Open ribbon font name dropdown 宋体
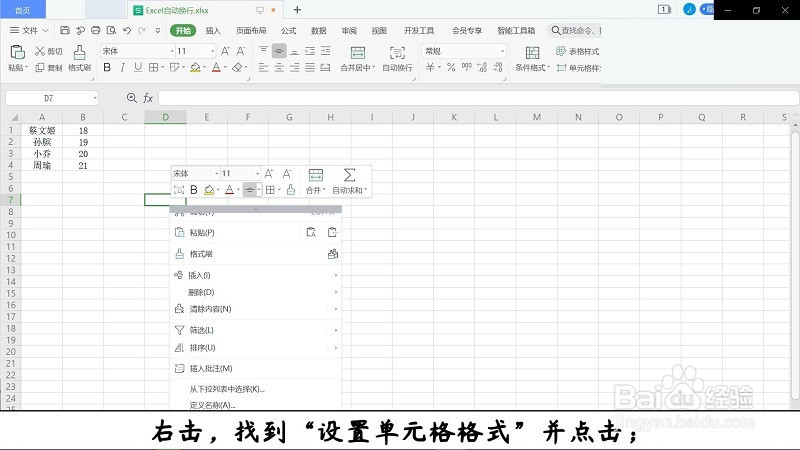 [172, 51]
